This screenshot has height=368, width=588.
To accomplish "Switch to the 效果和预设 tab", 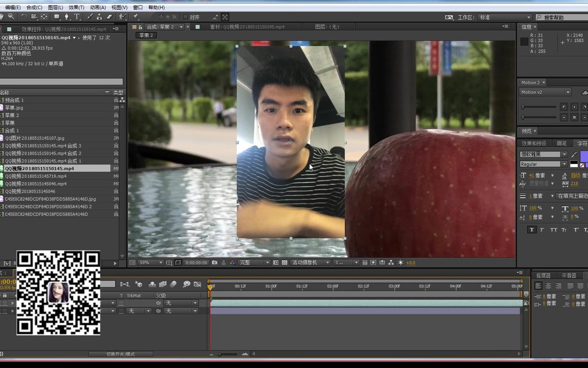I will coord(534,143).
